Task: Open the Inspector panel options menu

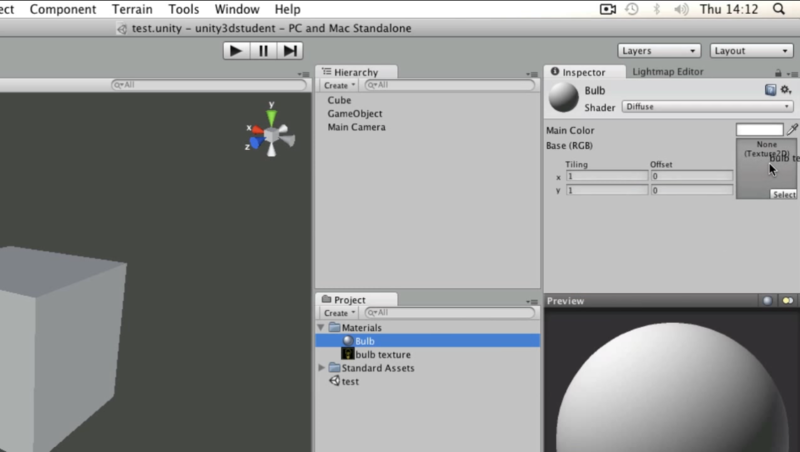Action: click(792, 74)
